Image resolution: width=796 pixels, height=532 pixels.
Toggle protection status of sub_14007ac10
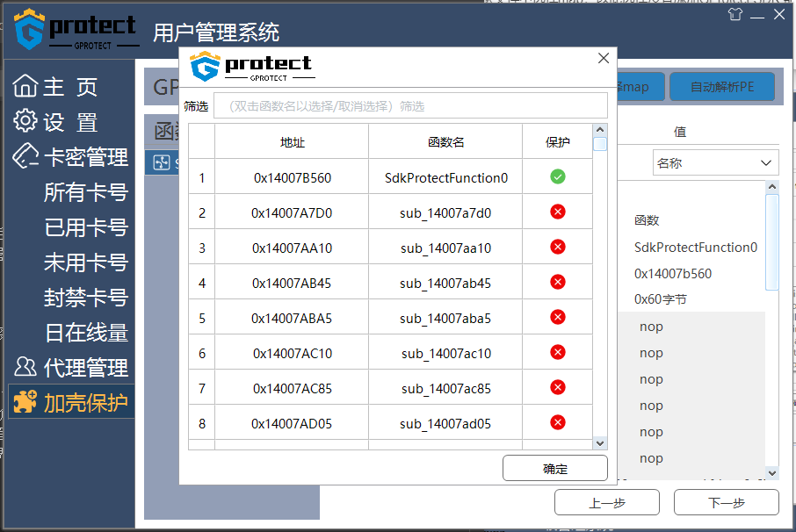click(557, 352)
